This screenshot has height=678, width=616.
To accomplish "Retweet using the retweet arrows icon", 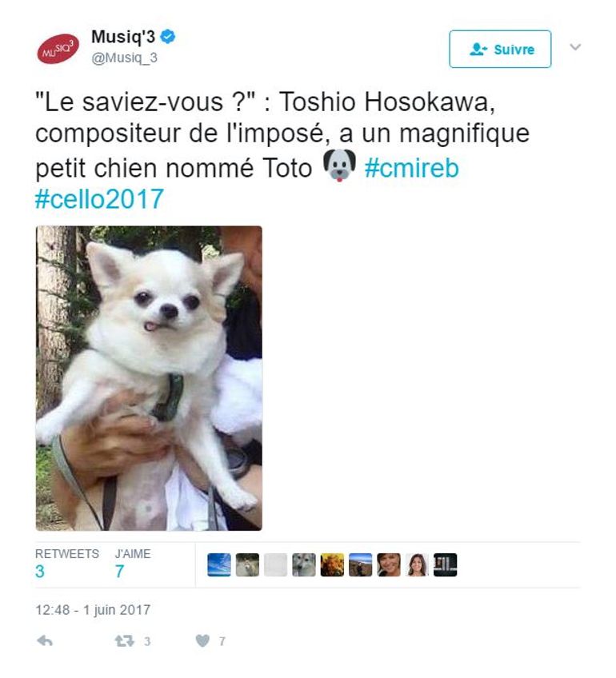I will tap(125, 640).
